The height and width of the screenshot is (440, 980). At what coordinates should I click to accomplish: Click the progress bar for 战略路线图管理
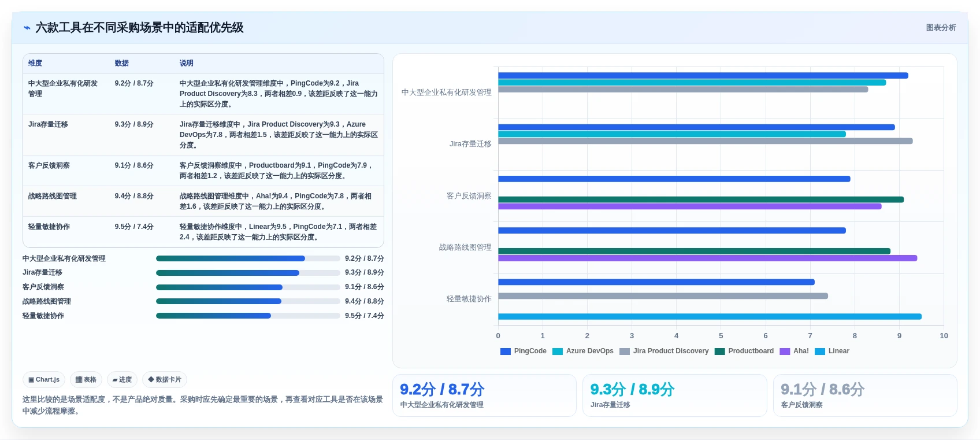(x=248, y=301)
